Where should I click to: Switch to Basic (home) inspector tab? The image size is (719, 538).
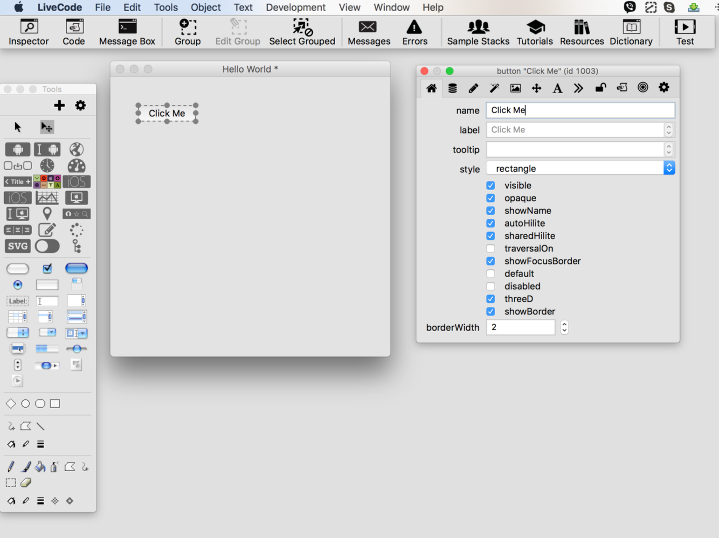coord(431,88)
